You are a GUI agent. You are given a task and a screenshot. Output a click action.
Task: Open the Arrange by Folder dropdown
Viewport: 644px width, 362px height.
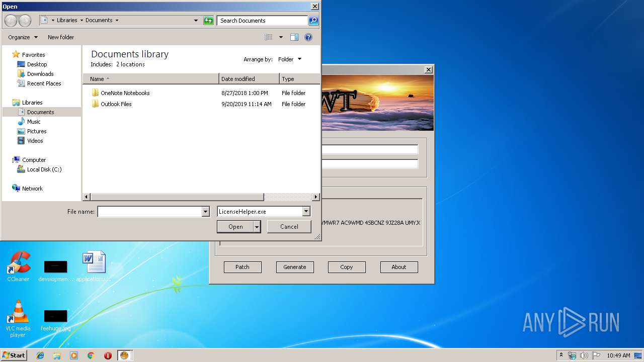[290, 59]
